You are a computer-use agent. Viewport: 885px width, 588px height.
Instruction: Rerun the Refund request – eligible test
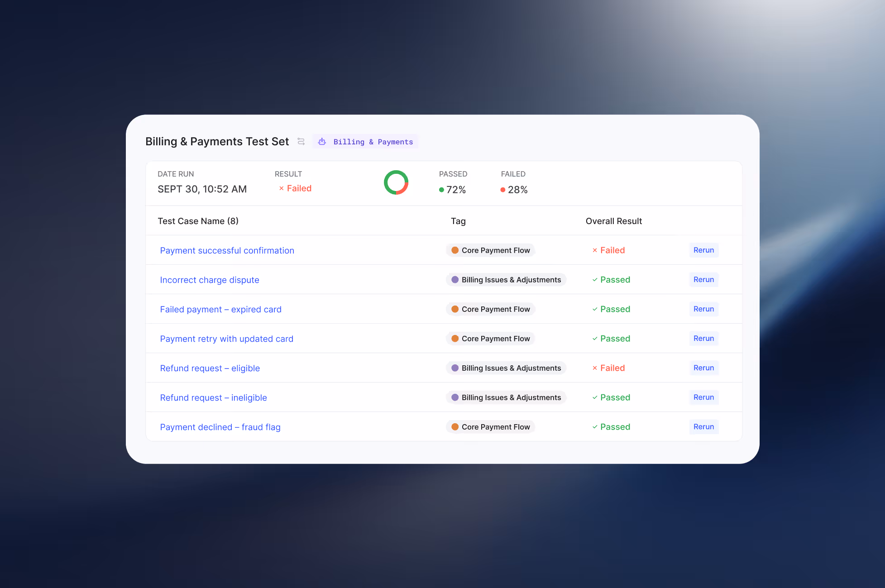point(703,368)
